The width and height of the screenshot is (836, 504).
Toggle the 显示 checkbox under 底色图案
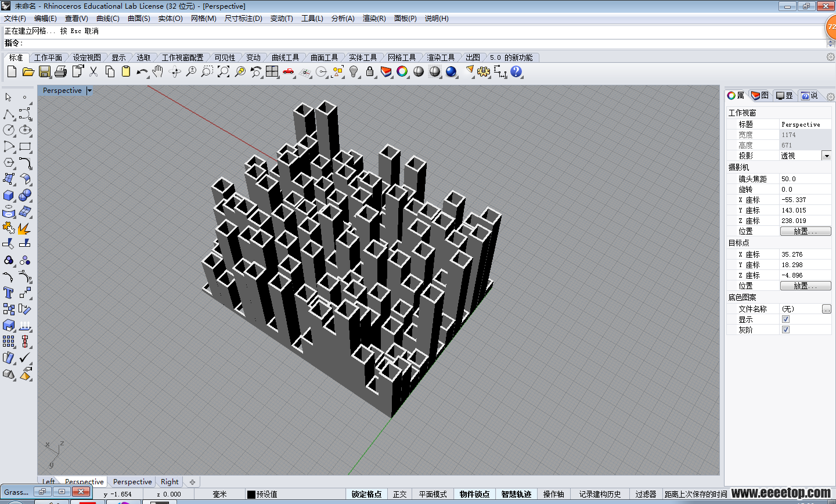(786, 319)
